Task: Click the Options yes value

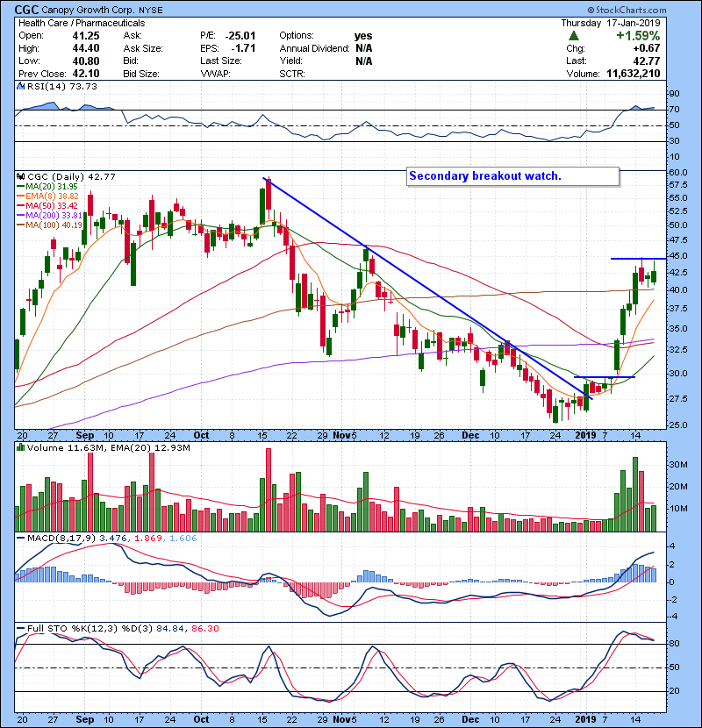Action: 363,36
